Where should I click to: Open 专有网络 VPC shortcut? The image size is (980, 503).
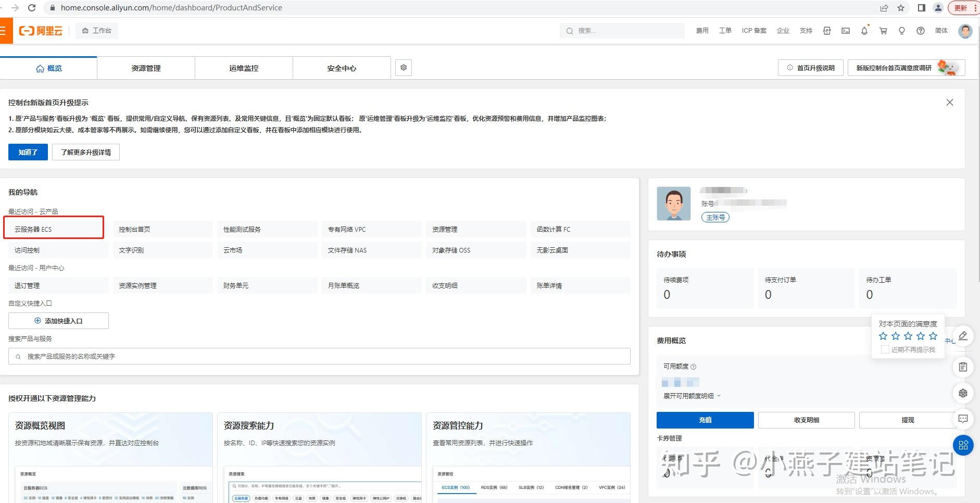click(x=372, y=229)
